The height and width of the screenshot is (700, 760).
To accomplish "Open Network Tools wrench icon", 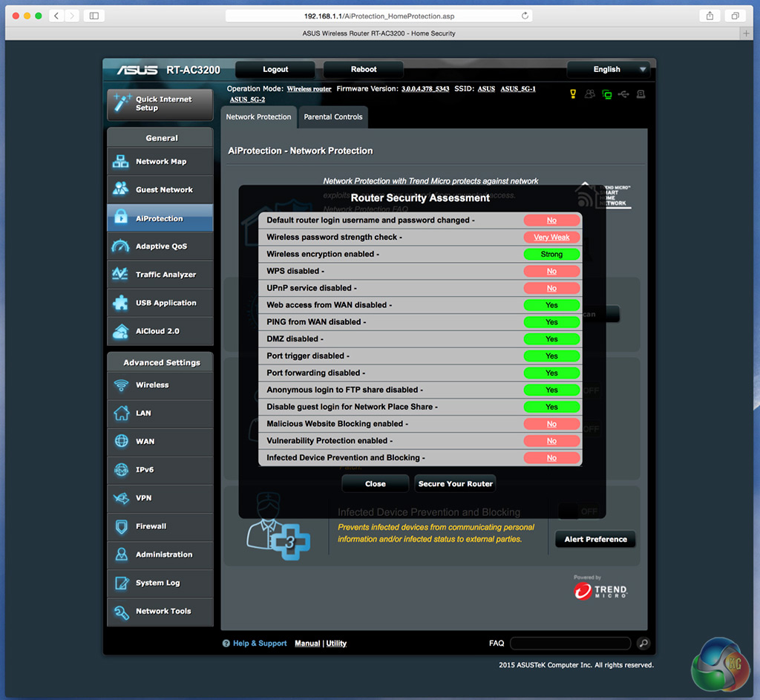I will click(x=122, y=611).
